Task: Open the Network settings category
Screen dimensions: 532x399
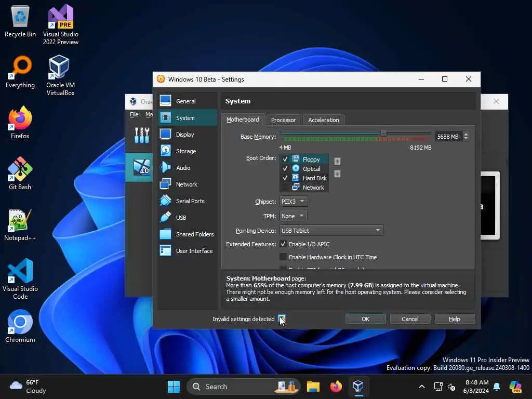Action: [187, 184]
